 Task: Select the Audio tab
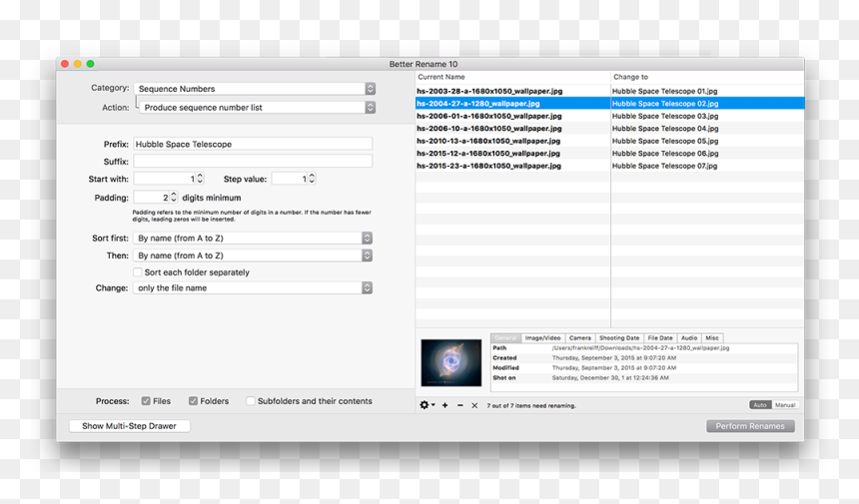tap(689, 338)
